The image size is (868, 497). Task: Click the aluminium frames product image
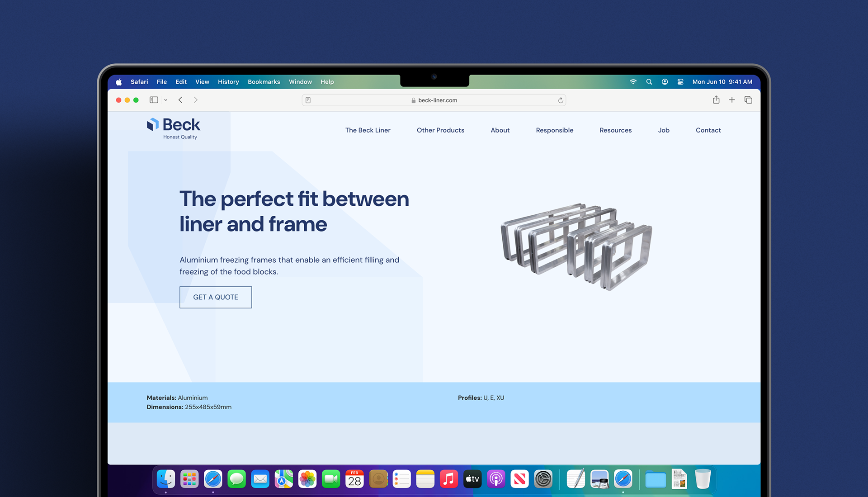[x=576, y=246]
